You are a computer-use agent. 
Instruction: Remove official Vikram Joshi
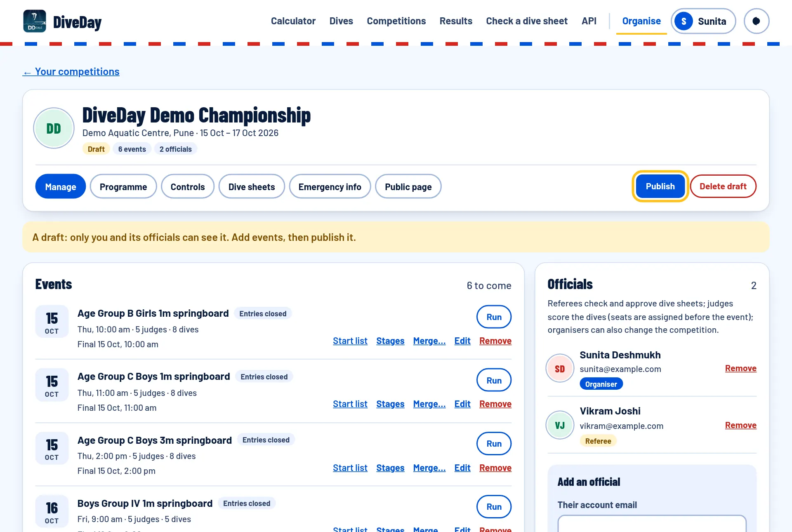click(x=740, y=425)
